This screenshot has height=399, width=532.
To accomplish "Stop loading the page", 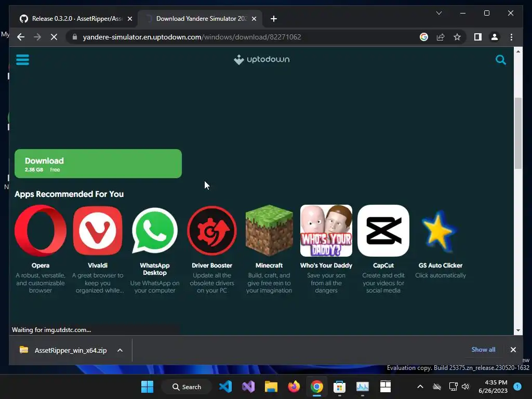I will 54,37.
